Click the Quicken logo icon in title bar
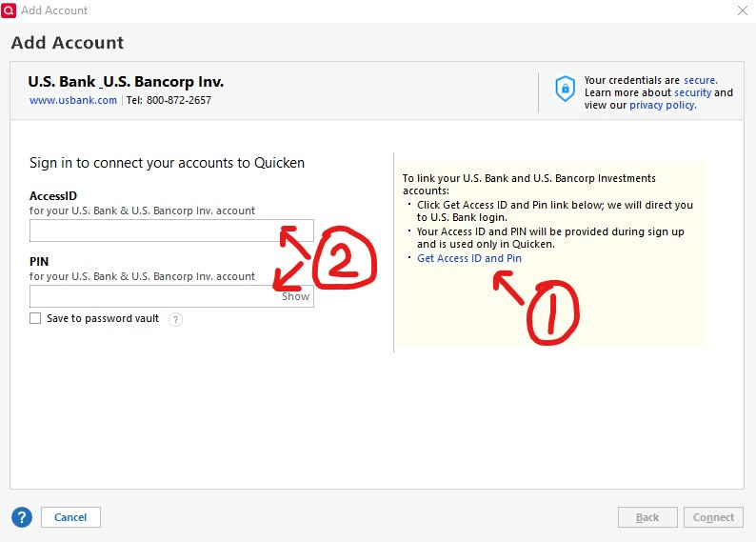This screenshot has height=542, width=756. [9, 10]
